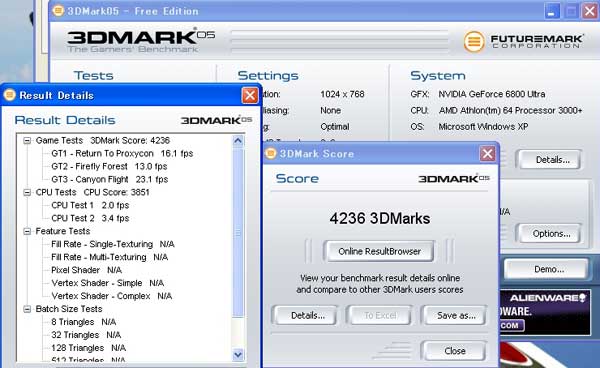Select the Pixel Shader N/A row
This screenshot has width=600, height=368.
pyautogui.click(x=86, y=270)
